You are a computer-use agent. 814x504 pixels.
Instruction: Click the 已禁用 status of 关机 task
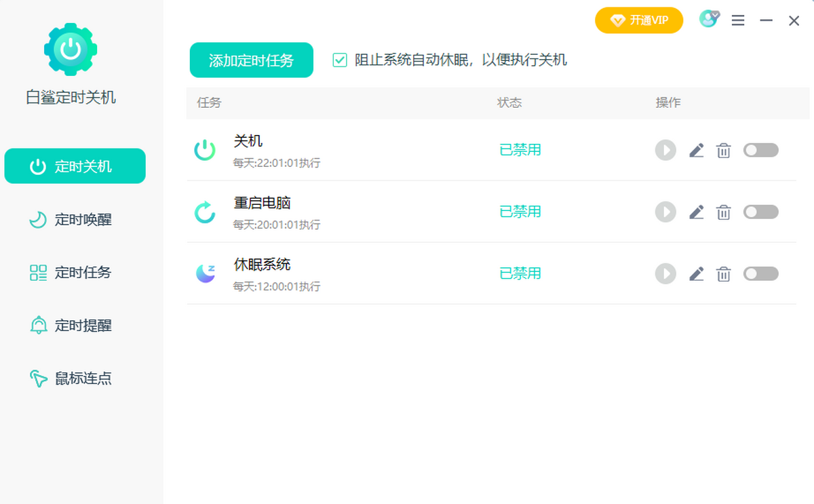click(x=520, y=150)
